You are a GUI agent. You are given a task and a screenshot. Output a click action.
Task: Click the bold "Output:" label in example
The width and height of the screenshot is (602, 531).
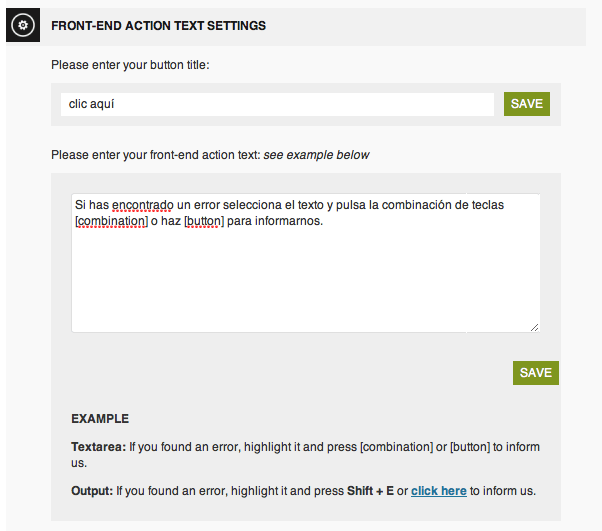(x=92, y=491)
